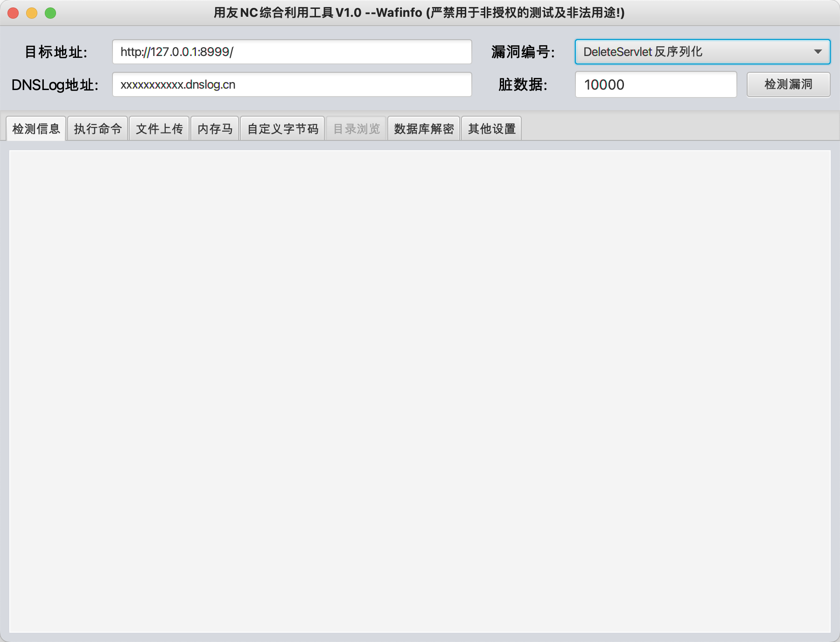
Task: Click the 目标地址 URL input field
Action: point(292,52)
